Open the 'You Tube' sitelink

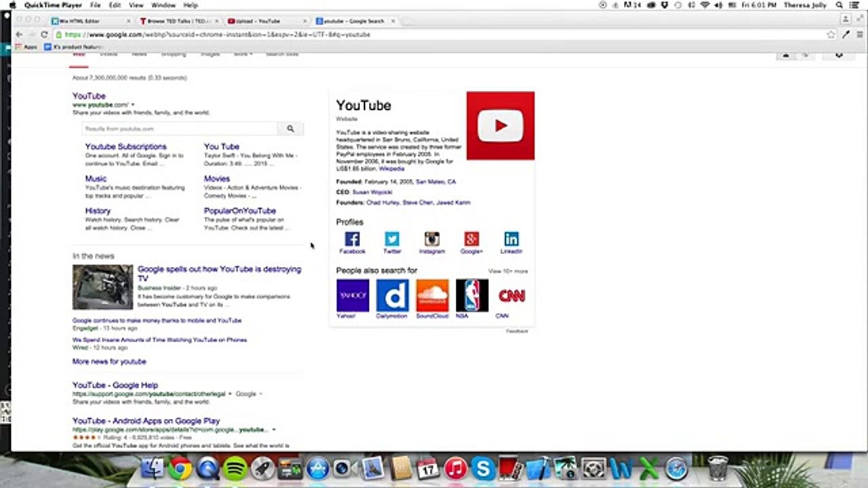click(x=222, y=146)
